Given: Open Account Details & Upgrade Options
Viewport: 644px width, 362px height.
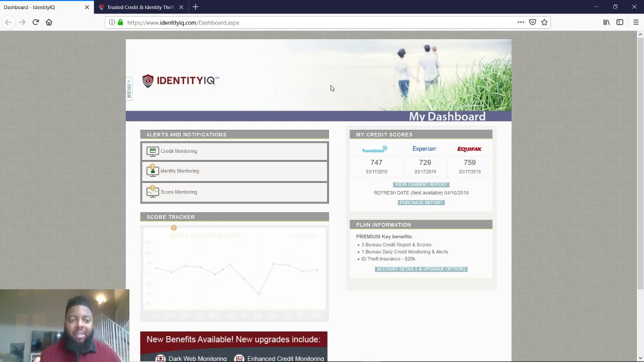Looking at the screenshot, I should pos(421,269).
